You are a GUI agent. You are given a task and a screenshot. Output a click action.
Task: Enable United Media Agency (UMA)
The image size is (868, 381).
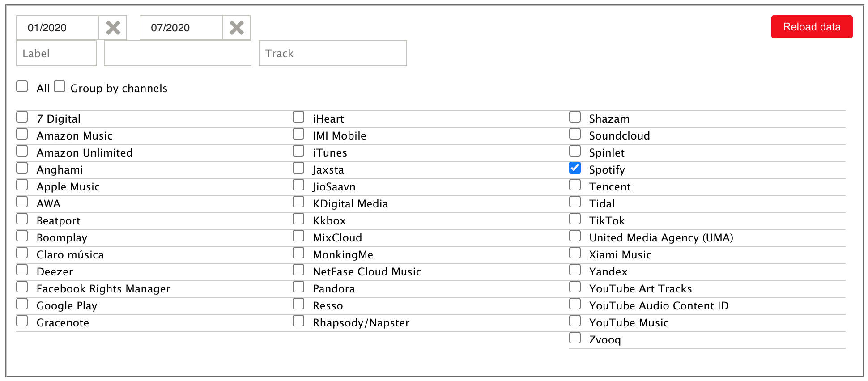[575, 236]
